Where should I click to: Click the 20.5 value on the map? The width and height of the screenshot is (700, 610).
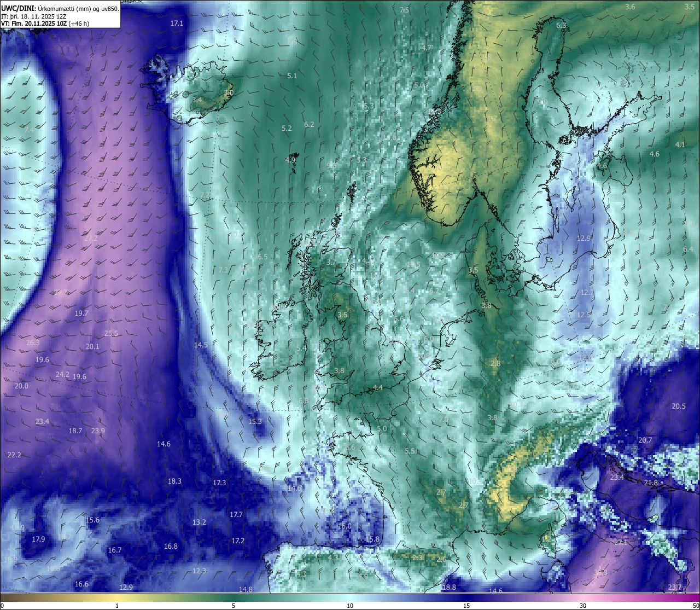(679, 406)
